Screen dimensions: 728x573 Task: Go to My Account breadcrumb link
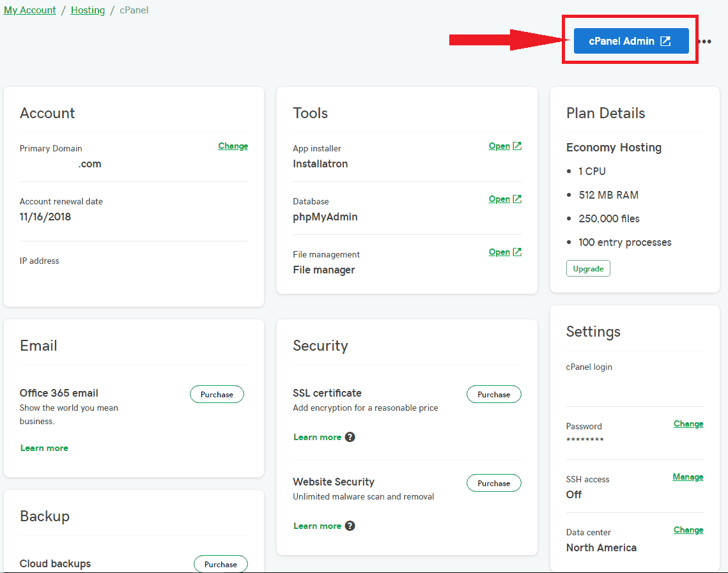[29, 10]
